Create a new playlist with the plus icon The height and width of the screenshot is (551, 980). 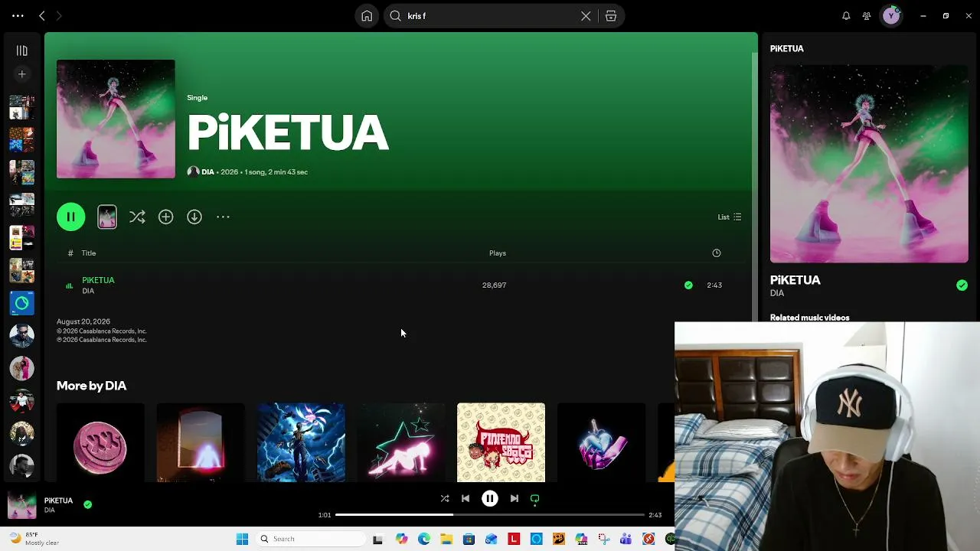[21, 74]
